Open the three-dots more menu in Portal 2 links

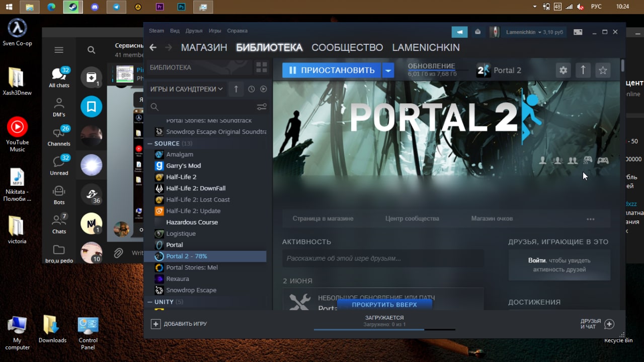(590, 219)
